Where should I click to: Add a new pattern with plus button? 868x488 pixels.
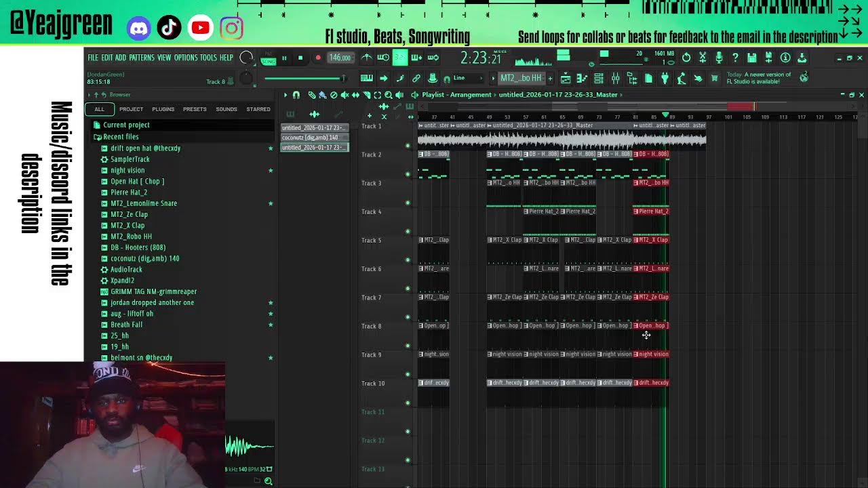[x=550, y=79]
